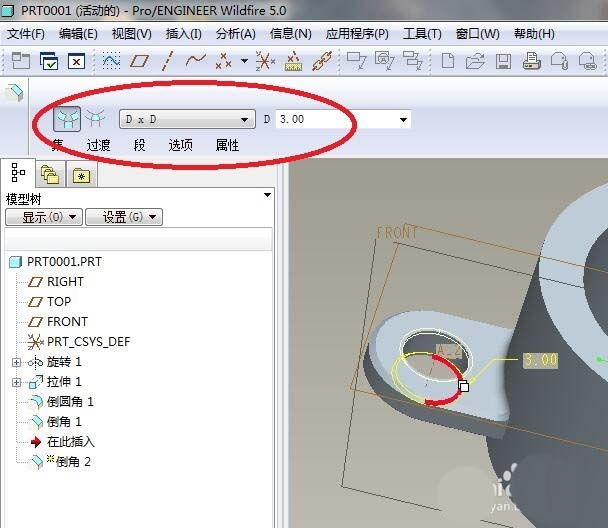
Task: Open the 分析(A) menu
Action: pos(236,34)
